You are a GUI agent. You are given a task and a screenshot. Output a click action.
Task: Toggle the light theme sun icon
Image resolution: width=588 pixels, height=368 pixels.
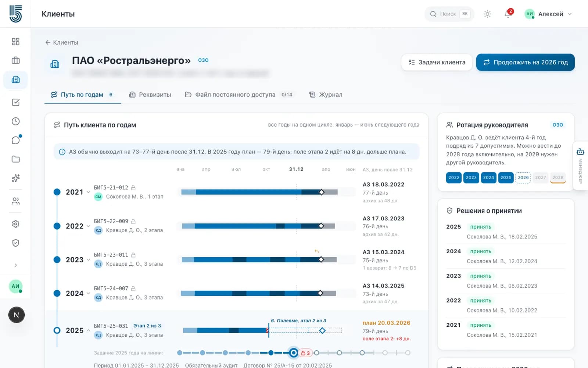pos(487,14)
